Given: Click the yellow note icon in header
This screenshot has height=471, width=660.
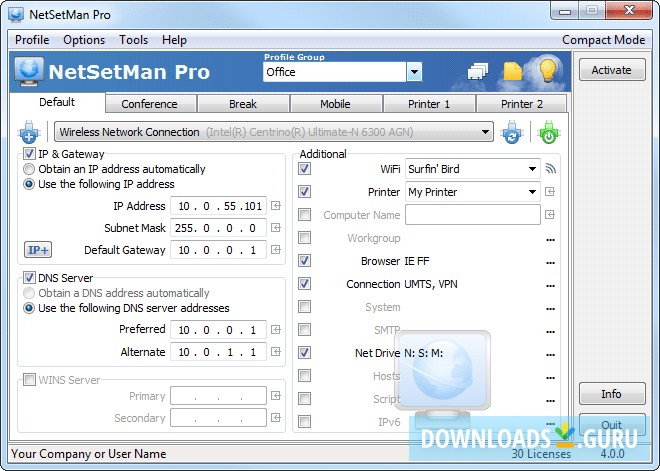Looking at the screenshot, I should tap(512, 71).
